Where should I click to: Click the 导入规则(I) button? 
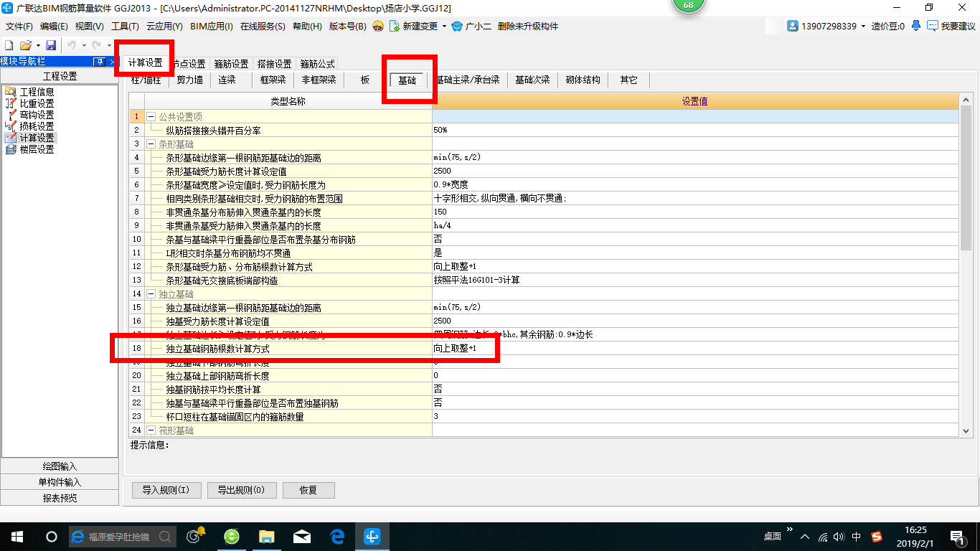pos(166,491)
